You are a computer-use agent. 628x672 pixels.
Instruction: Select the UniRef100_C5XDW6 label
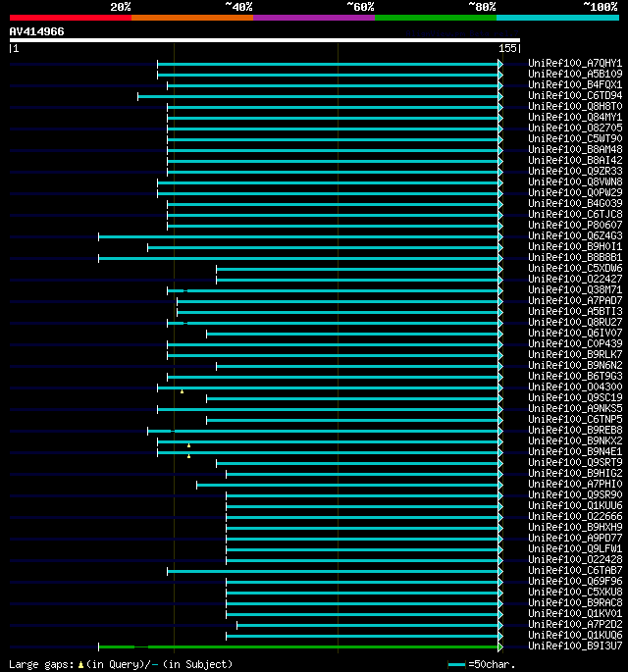575,268
